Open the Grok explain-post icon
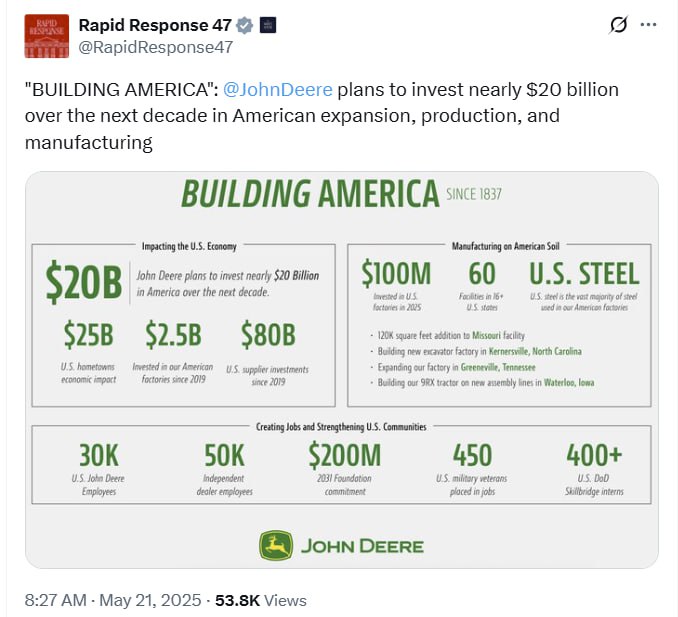 [618, 25]
